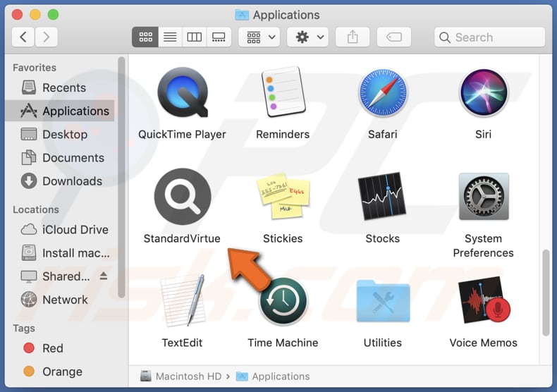Select the Siri app icon
This screenshot has width=557, height=392.
click(484, 92)
